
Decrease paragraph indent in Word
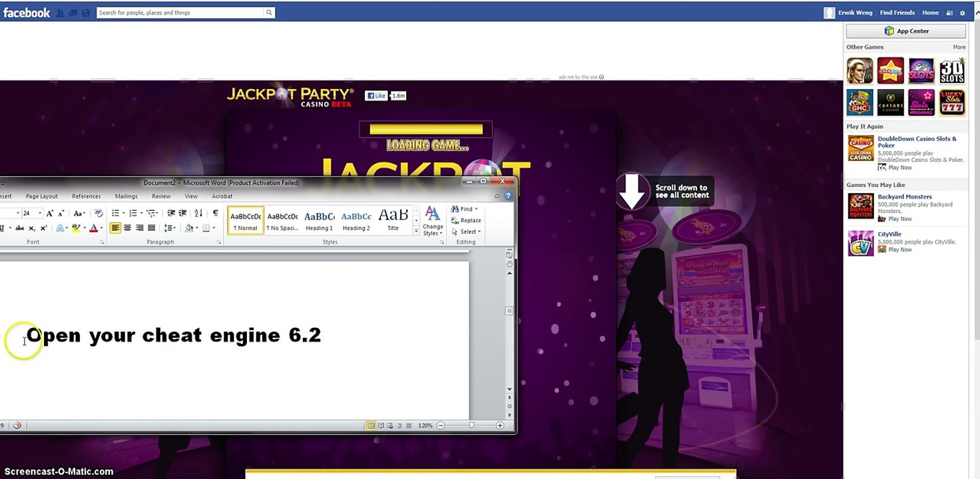click(171, 213)
